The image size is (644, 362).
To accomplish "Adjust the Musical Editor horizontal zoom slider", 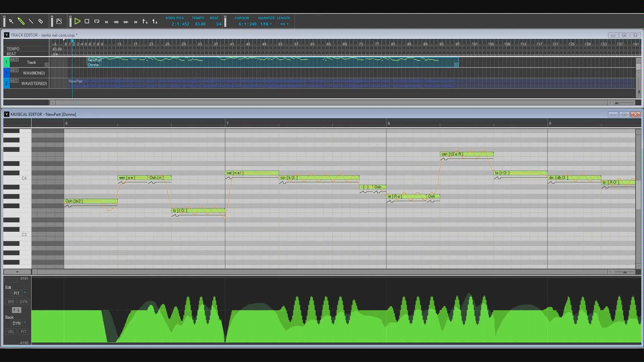I will click(x=625, y=272).
